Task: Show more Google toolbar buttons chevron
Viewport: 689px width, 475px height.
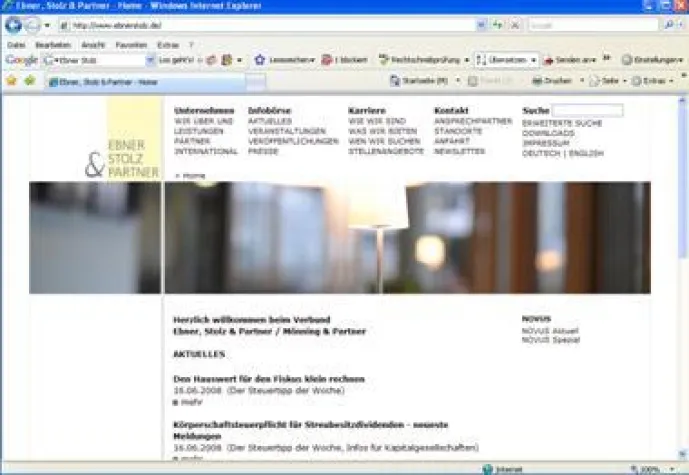Action: 607,58
